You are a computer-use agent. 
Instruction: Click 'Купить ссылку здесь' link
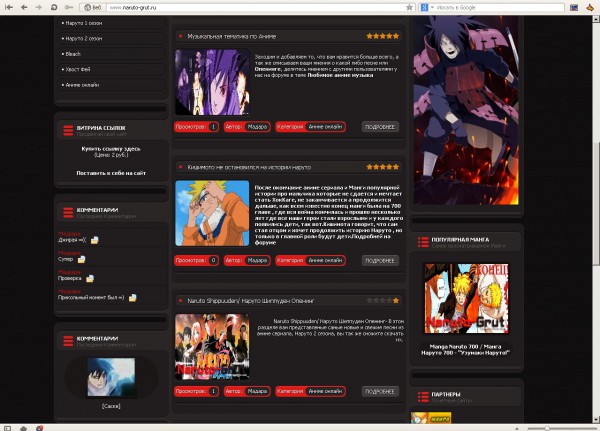point(111,149)
